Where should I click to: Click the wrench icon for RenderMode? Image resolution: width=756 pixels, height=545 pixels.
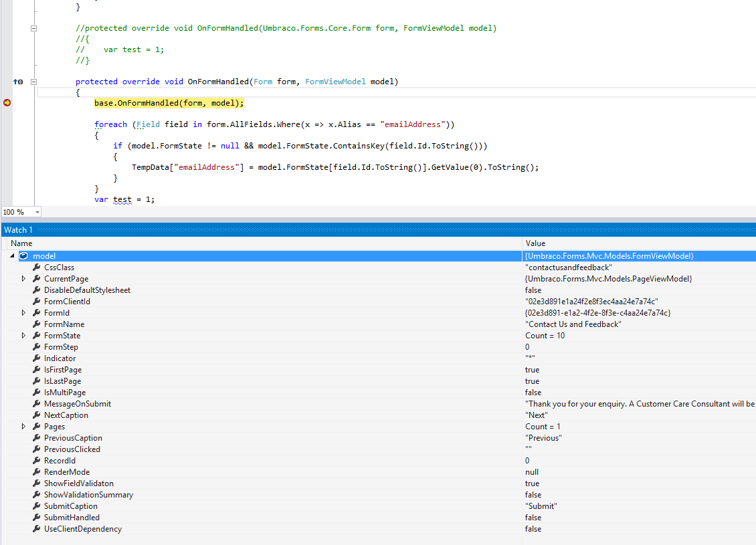[x=36, y=471]
